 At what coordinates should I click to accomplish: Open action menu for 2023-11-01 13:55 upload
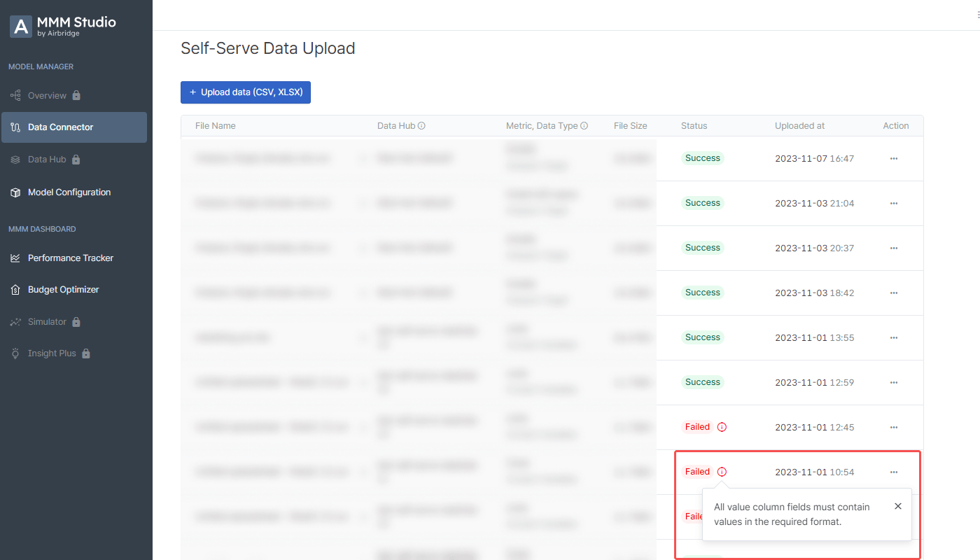[894, 338]
